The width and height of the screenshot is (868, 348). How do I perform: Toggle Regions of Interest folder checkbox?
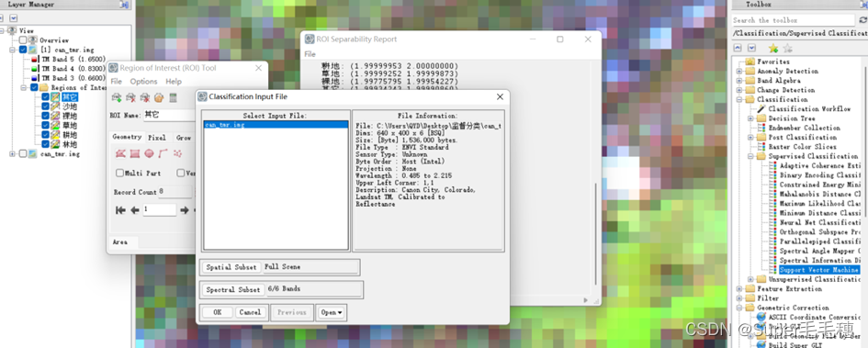[x=34, y=87]
